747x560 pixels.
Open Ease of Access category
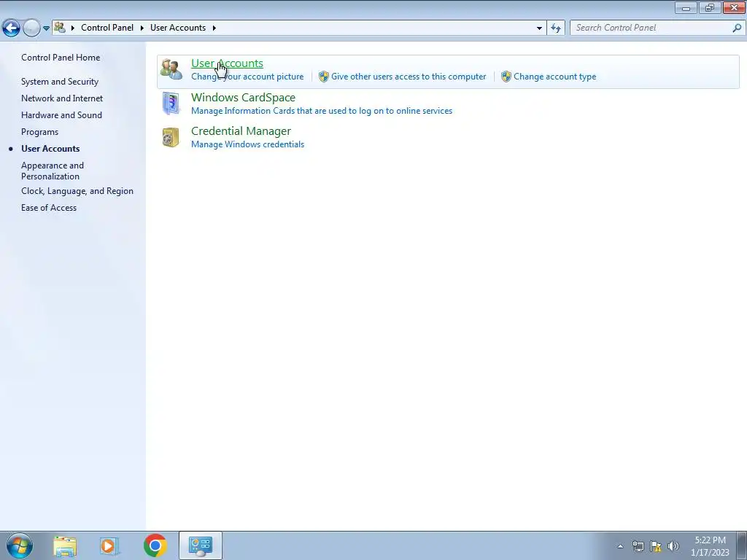click(49, 208)
